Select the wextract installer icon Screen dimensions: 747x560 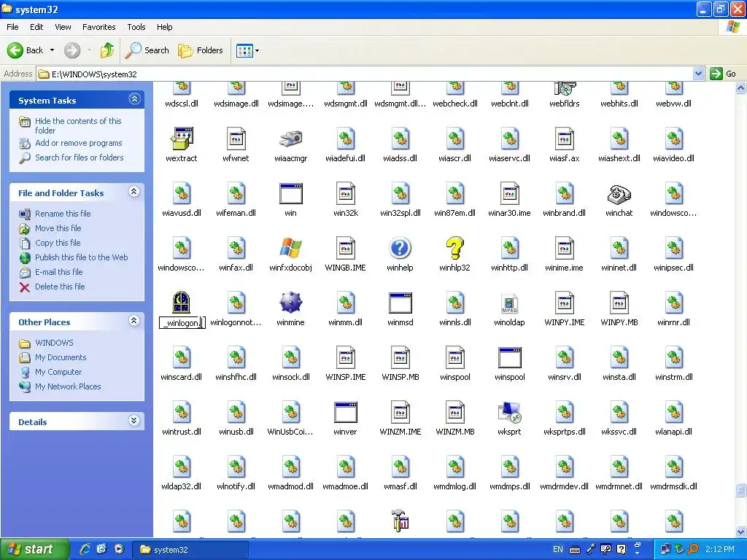coord(182,139)
